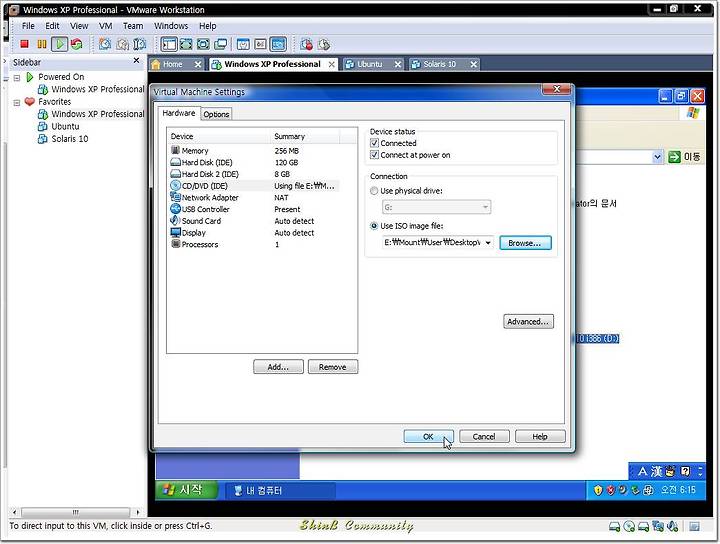
Task: Click the Take Snapshot toolbar icon
Action: [x=105, y=45]
